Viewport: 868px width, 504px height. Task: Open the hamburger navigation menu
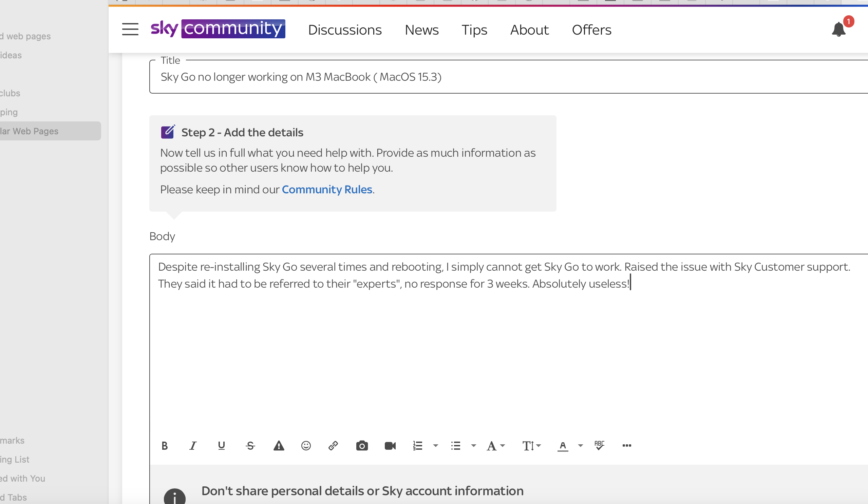tap(130, 29)
